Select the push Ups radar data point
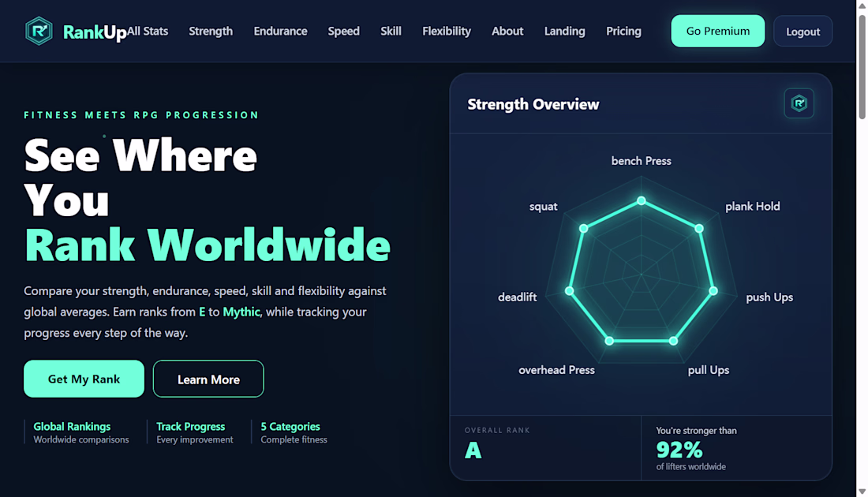Image resolution: width=868 pixels, height=497 pixels. pyautogui.click(x=713, y=290)
